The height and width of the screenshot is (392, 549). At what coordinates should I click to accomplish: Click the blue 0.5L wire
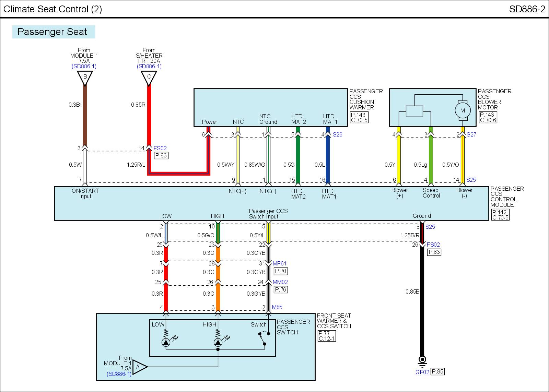coord(328,161)
